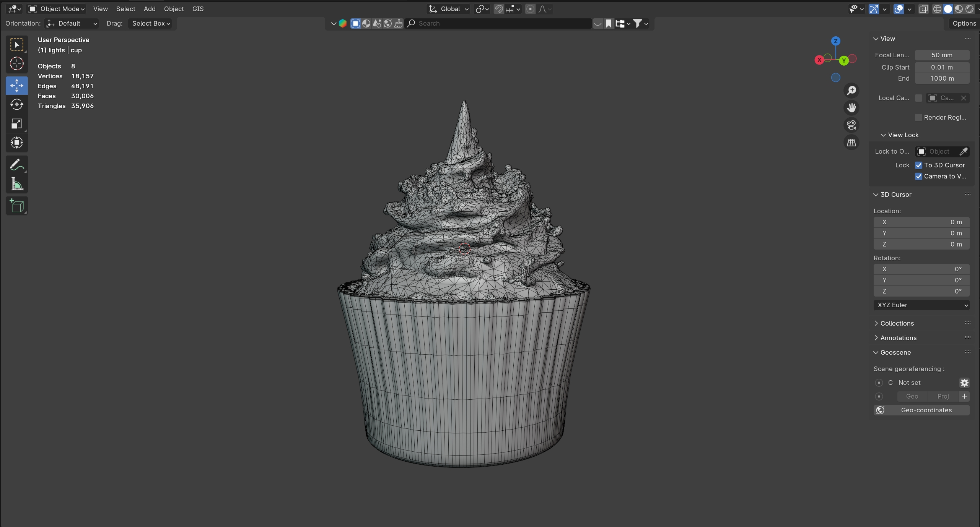Image resolution: width=980 pixels, height=527 pixels.
Task: Activate the Scale tool
Action: tap(17, 124)
